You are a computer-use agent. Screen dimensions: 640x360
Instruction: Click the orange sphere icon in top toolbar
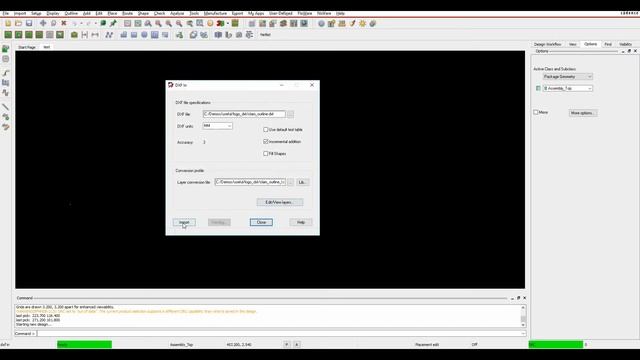point(210,23)
